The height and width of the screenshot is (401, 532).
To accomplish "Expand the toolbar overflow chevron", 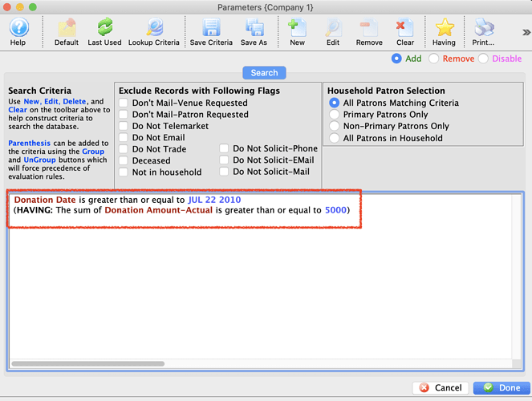I will (x=526, y=33).
